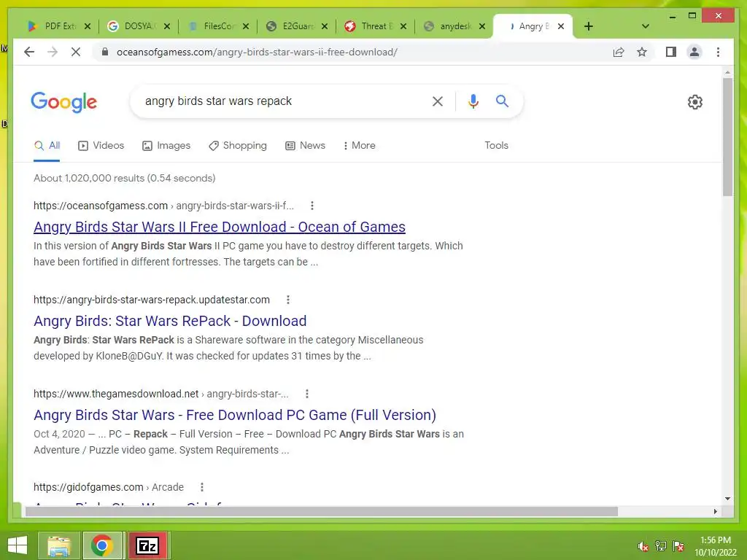This screenshot has width=747, height=560.
Task: Expand the More search filters menu
Action: pyautogui.click(x=359, y=146)
